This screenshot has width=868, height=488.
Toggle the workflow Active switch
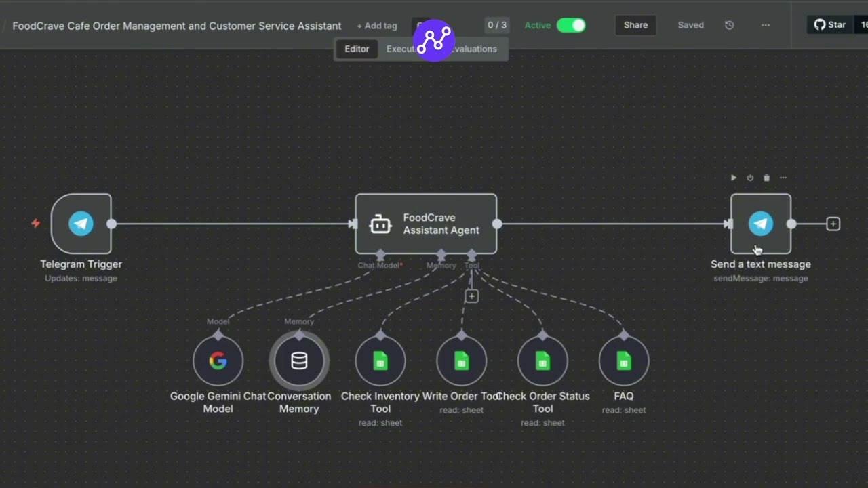point(571,25)
